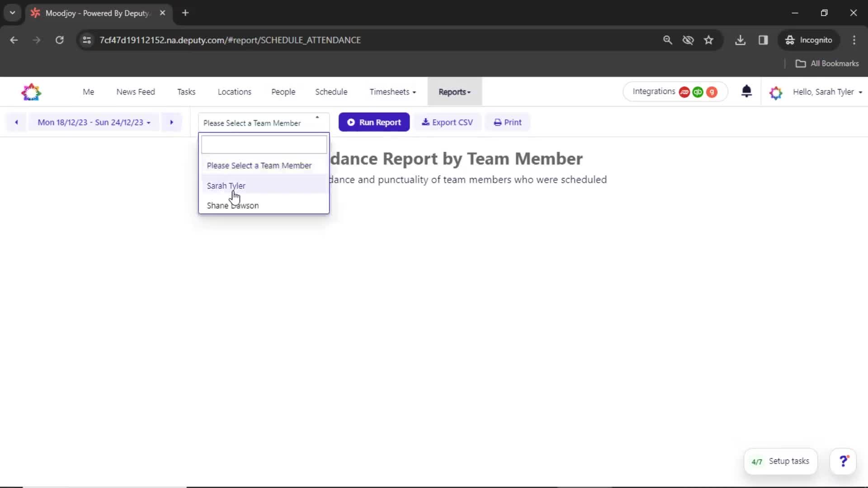Open the date range picker
The image size is (868, 488).
[94, 122]
